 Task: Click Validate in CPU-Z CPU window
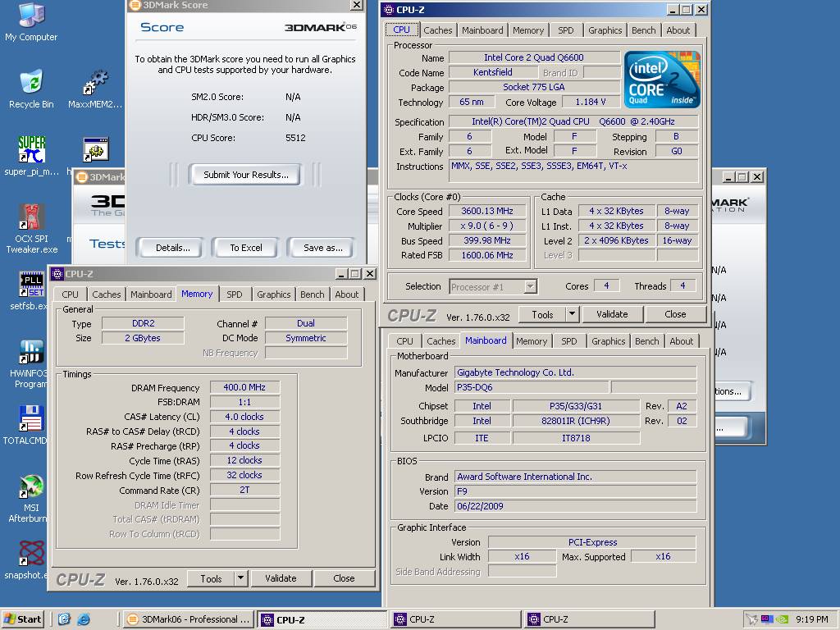tap(612, 314)
